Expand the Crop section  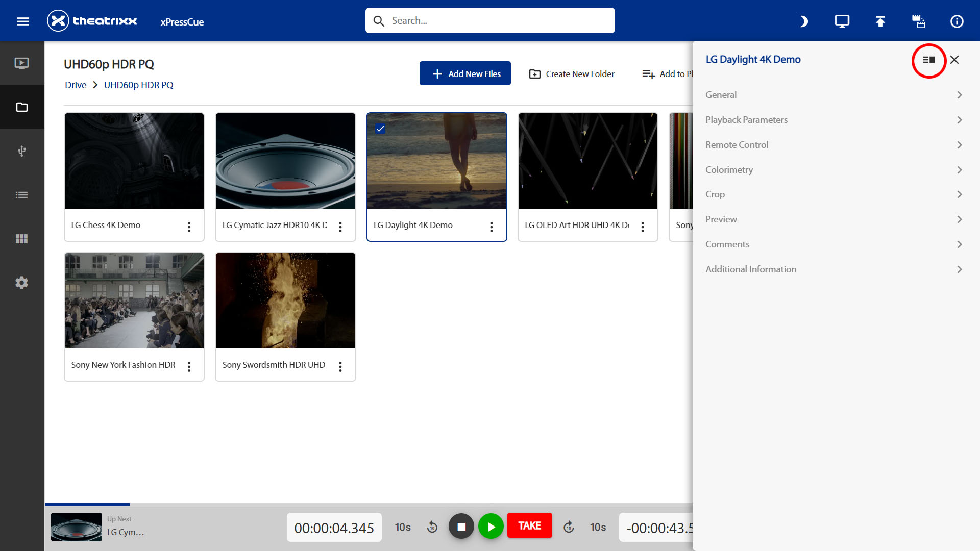tap(834, 194)
